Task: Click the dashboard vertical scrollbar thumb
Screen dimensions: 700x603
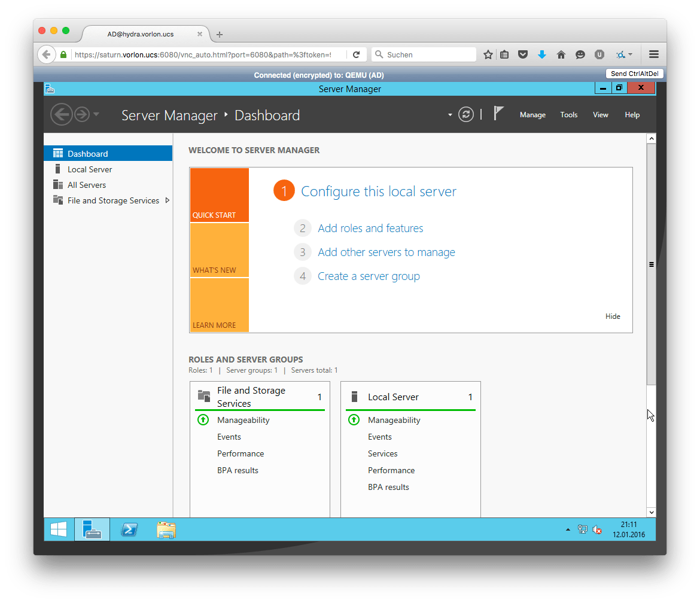Action: [652, 264]
